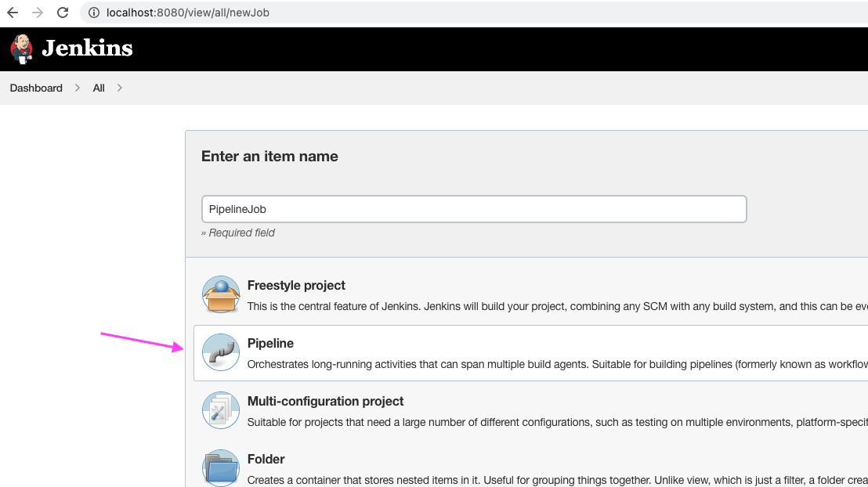Click the item name input containing PipelineJob
This screenshot has width=868, height=487.
click(473, 209)
